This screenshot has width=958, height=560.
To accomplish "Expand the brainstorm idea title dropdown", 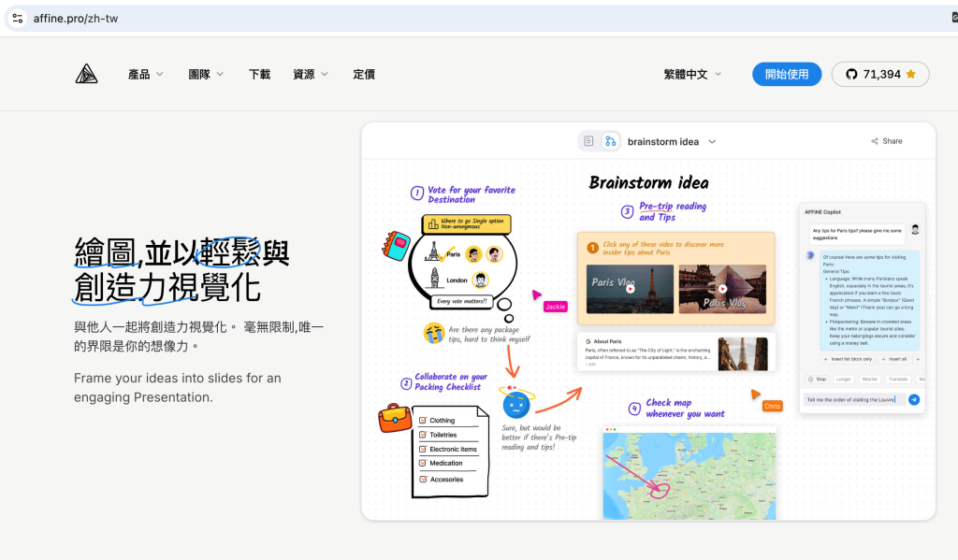I will [x=712, y=142].
